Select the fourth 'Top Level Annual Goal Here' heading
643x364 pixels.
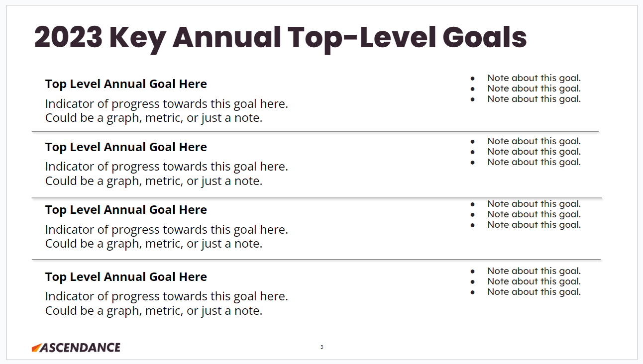point(126,277)
